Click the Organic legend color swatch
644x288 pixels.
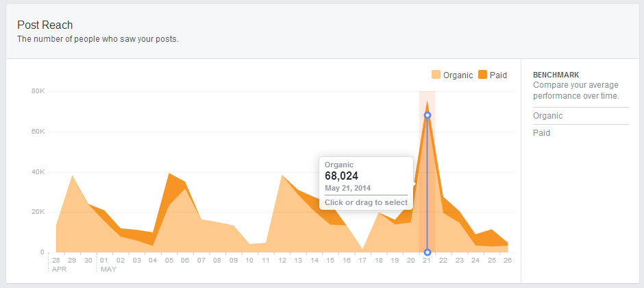coord(436,75)
